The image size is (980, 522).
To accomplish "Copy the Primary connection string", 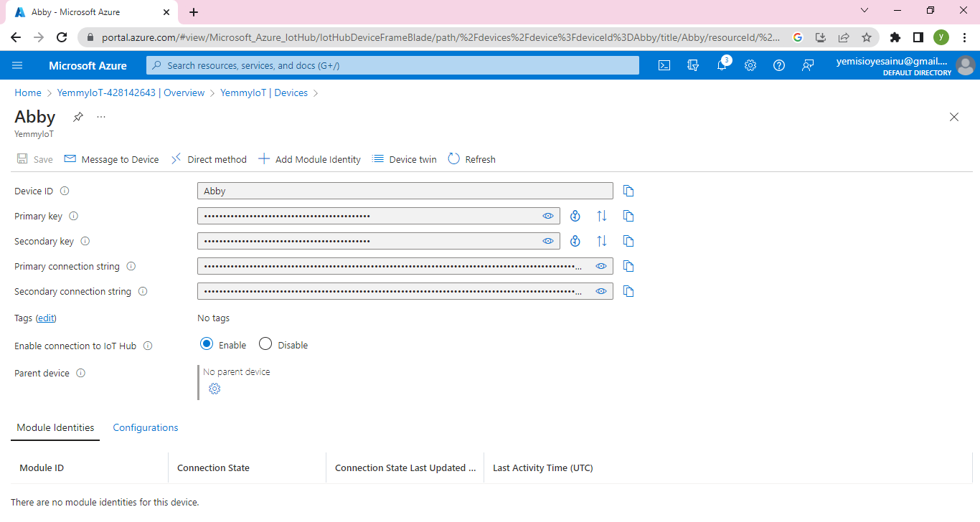I will point(628,266).
